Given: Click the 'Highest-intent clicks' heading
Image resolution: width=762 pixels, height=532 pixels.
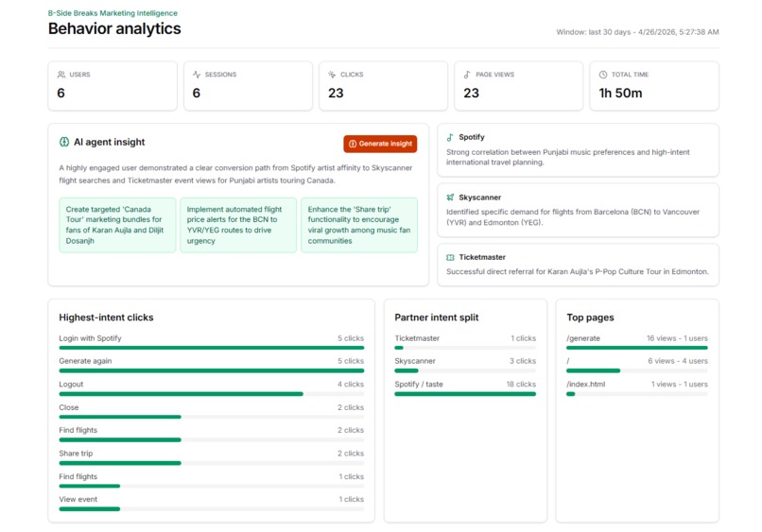Looking at the screenshot, I should point(106,317).
